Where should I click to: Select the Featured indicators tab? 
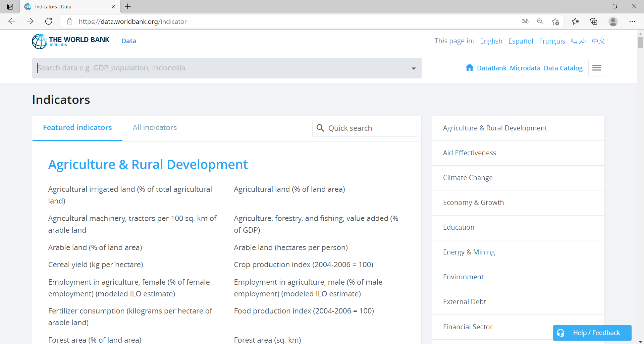click(77, 128)
